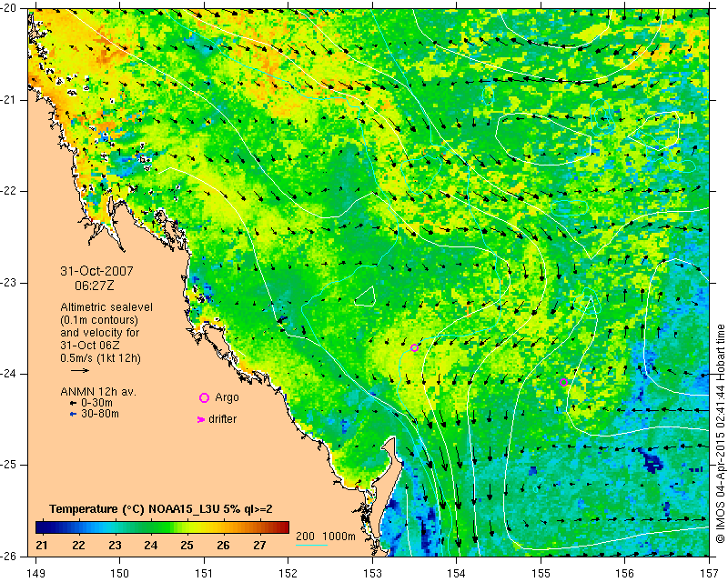Click the magenta Argo circle in the legend
Viewport: 728px width, 582px height.
pyautogui.click(x=204, y=397)
